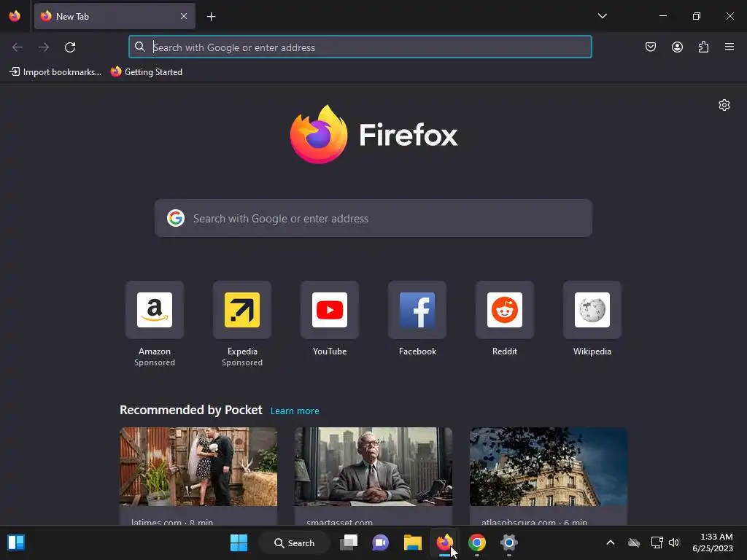Open a new tab with plus button
This screenshot has height=560, width=747.
click(x=211, y=17)
